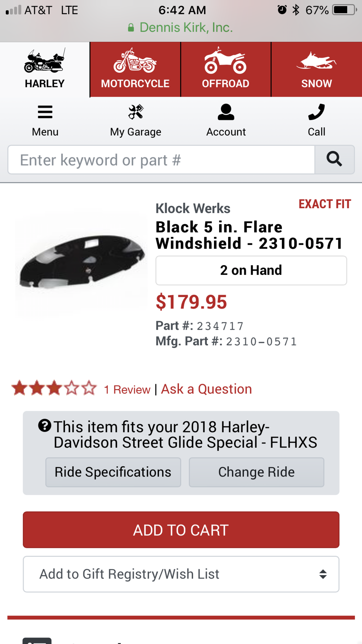Switch to the Harley tab
Viewport: 362px width, 644px height.
(45, 69)
